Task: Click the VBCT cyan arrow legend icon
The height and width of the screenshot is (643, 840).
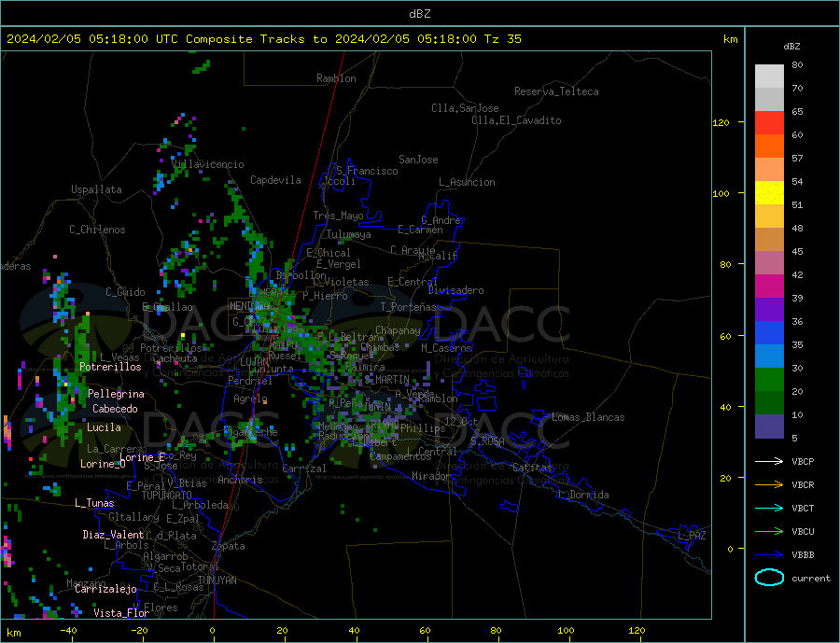Action: [x=769, y=508]
